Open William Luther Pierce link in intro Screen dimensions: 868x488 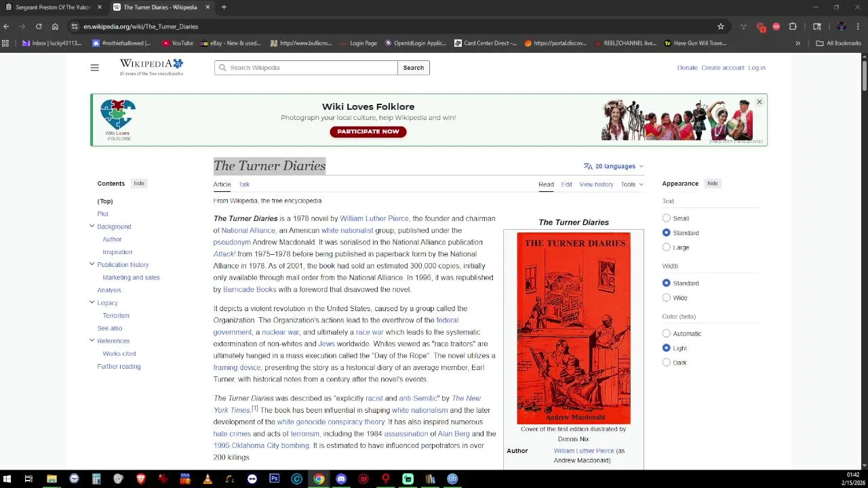tap(374, 218)
